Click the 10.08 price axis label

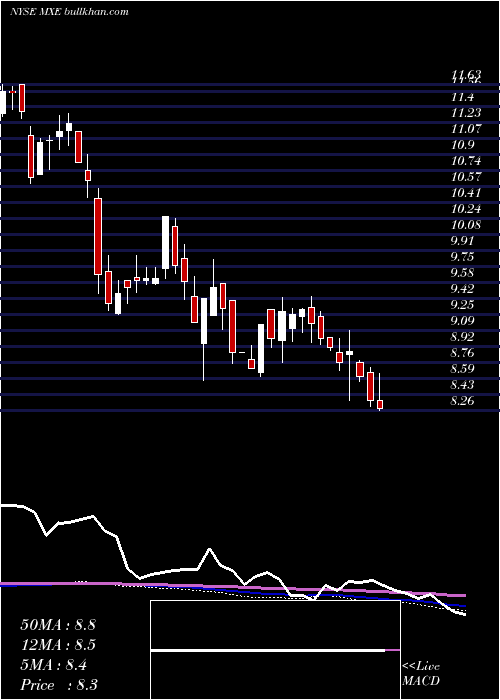(466, 225)
